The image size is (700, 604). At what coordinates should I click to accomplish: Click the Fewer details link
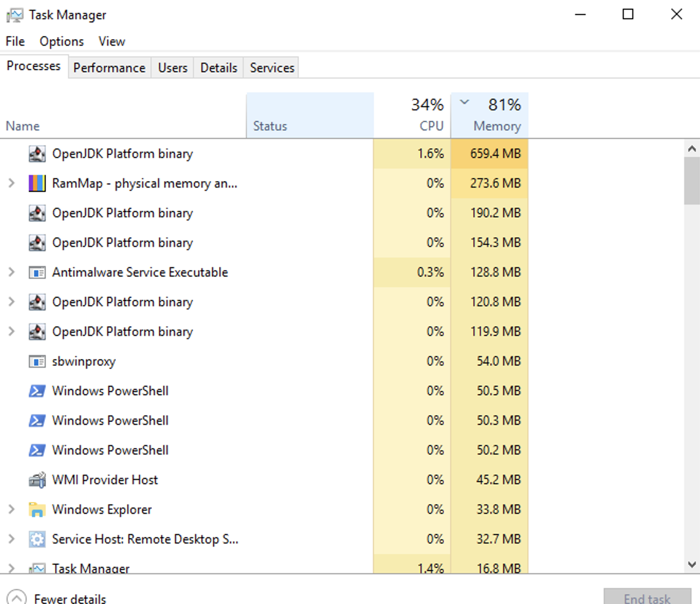tap(70, 599)
